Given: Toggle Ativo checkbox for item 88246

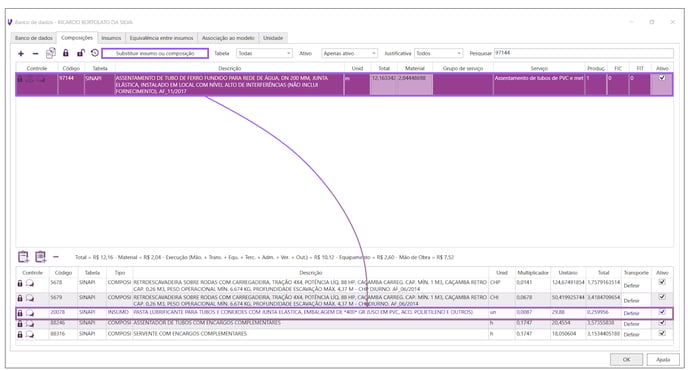Looking at the screenshot, I should (662, 323).
